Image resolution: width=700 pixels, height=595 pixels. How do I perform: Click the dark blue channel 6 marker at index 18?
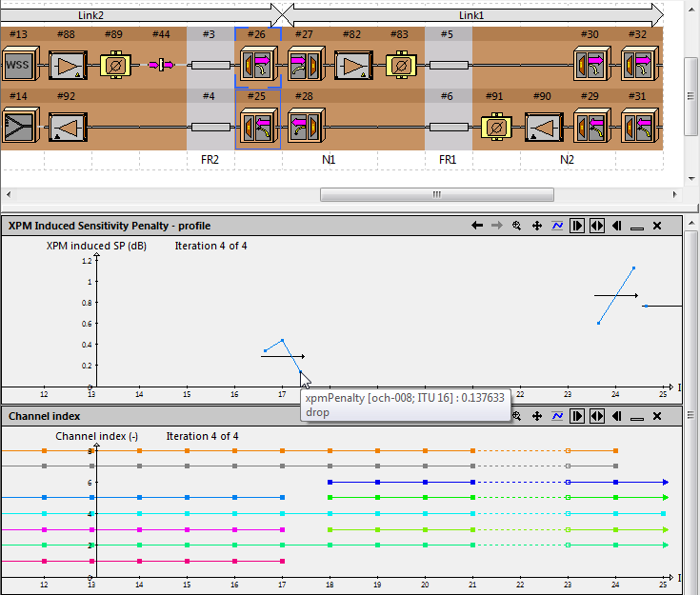tap(330, 482)
